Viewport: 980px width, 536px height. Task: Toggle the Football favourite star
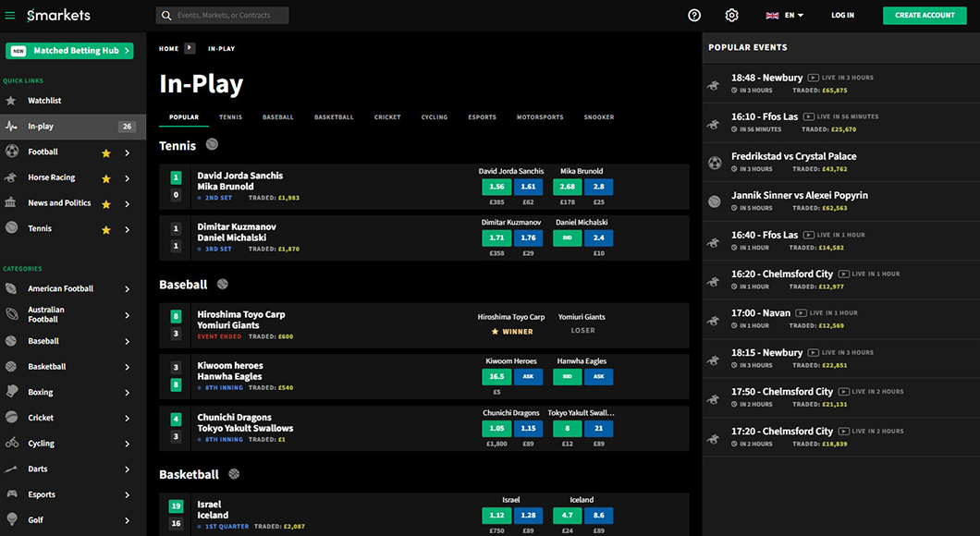click(106, 153)
